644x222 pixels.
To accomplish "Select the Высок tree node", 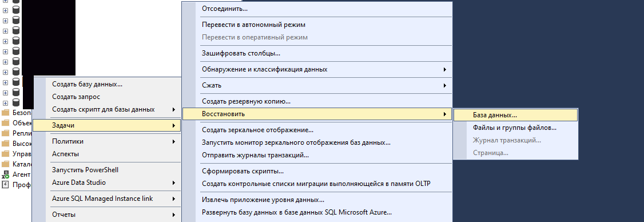I will [x=22, y=144].
